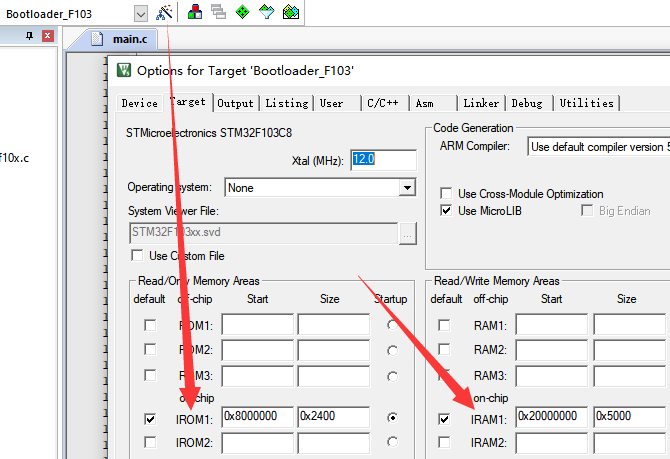This screenshot has height=459, width=670.
Task: Check default box for ROM3
Action: (x=150, y=376)
